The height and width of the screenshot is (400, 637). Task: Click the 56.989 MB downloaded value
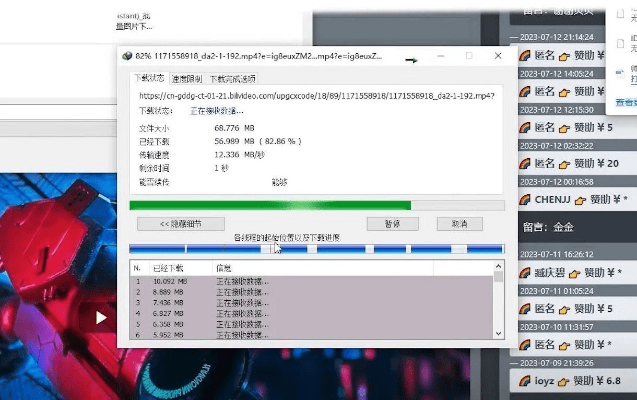234,141
